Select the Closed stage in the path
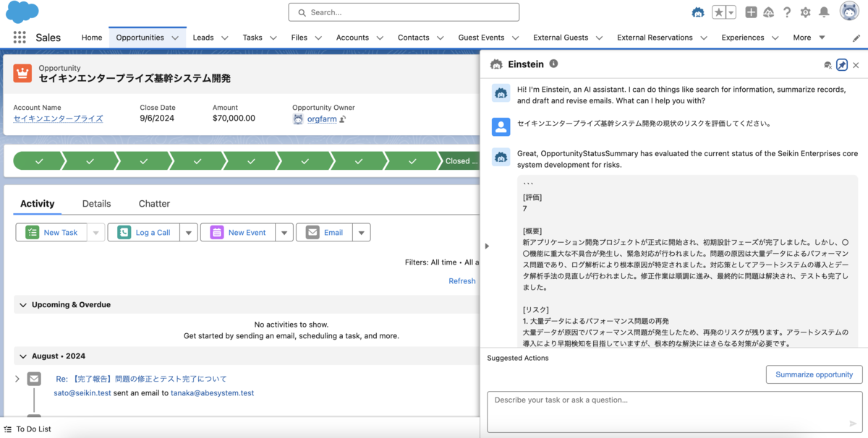This screenshot has width=868, height=438. 459,161
